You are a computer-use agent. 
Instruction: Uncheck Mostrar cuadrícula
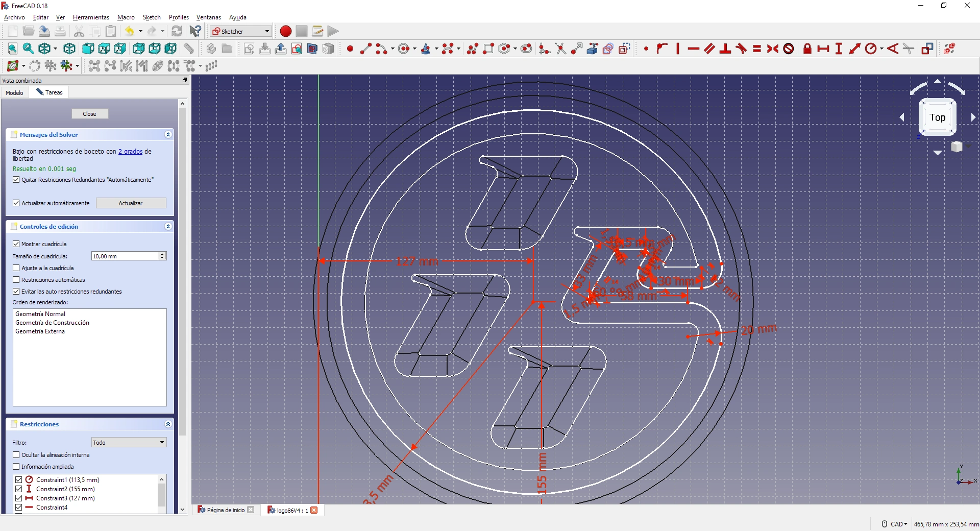[16, 244]
